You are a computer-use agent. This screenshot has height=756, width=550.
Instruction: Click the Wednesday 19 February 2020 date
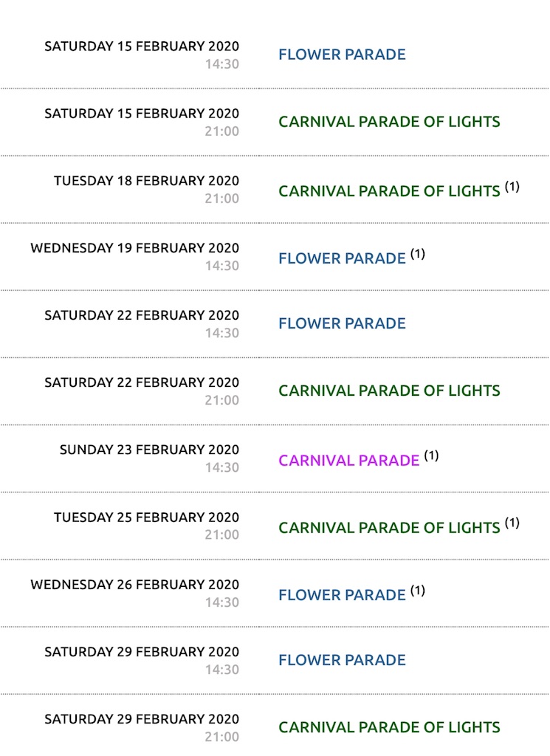135,248
